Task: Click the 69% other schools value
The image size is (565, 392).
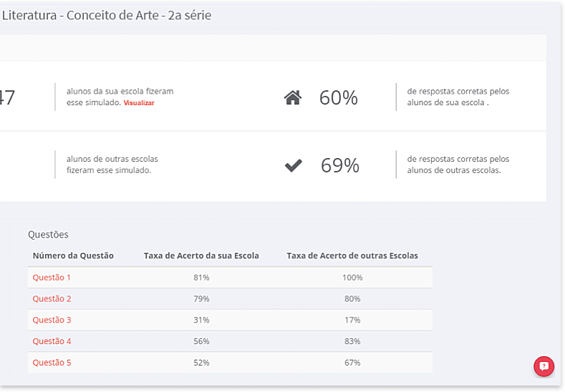Action: point(340,165)
